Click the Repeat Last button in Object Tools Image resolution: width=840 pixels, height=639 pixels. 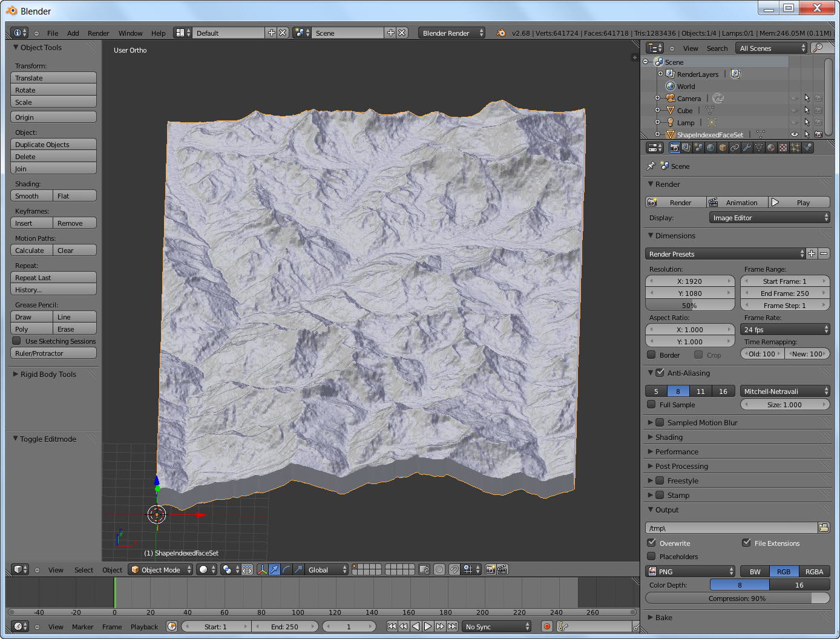pos(53,277)
